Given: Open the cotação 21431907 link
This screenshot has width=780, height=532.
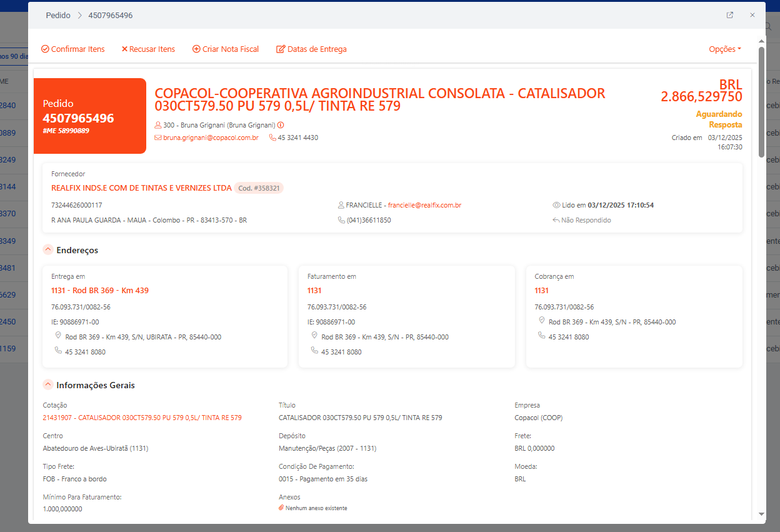Looking at the screenshot, I should pyautogui.click(x=142, y=418).
